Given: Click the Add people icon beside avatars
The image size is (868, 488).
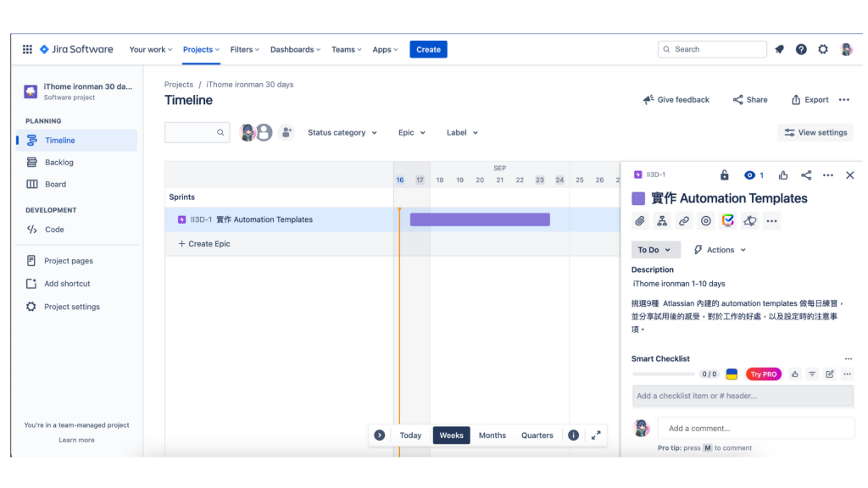Looking at the screenshot, I should coord(287,132).
